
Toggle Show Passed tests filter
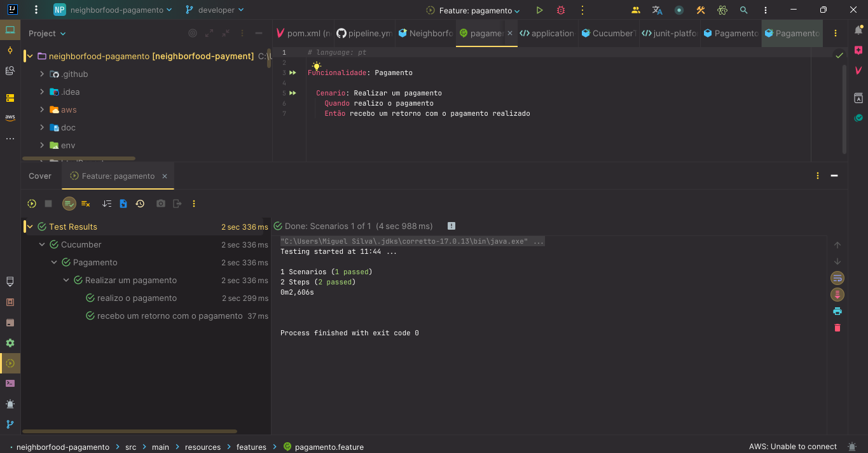tap(69, 204)
